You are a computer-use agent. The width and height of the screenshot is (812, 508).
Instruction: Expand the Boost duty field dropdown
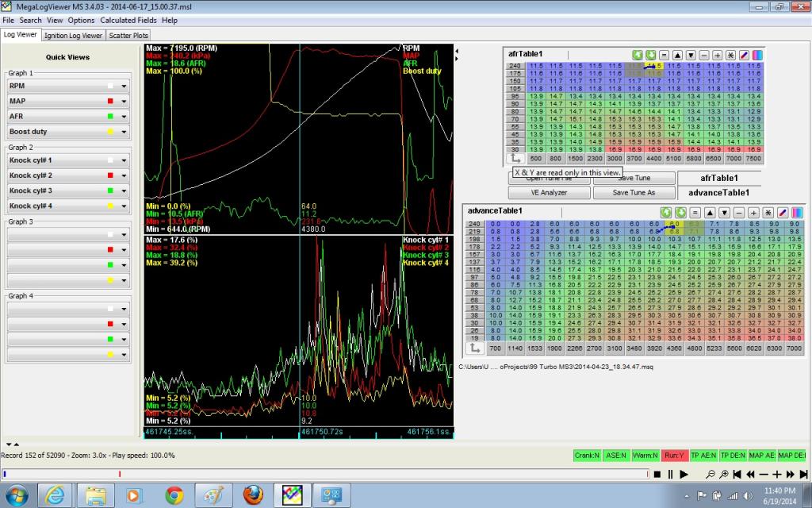click(124, 132)
